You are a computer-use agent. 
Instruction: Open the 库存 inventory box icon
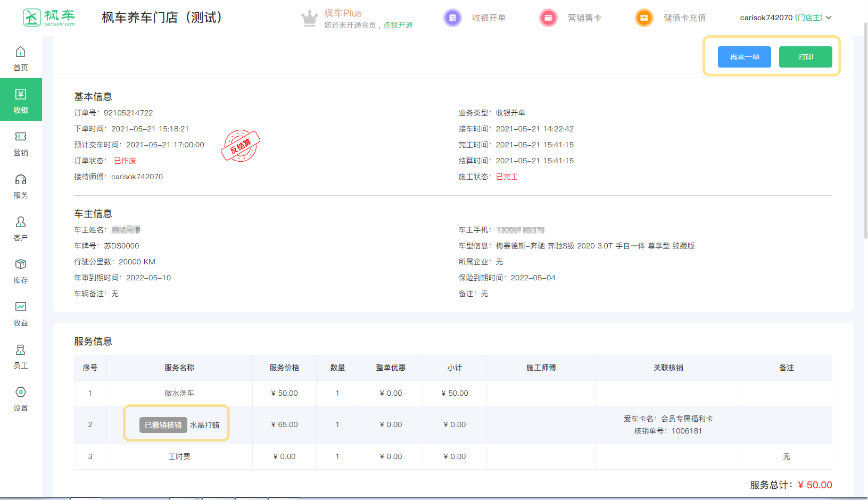click(x=20, y=265)
